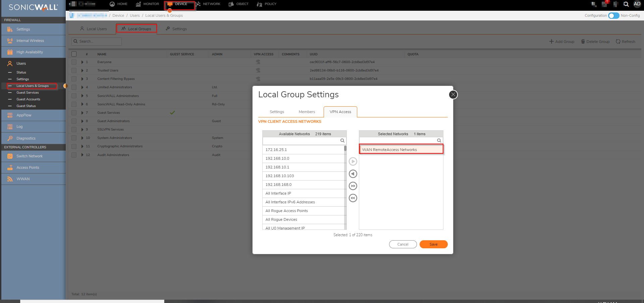Click the global search magnifier icon in top bar
644x303 pixels.
pos(626,4)
